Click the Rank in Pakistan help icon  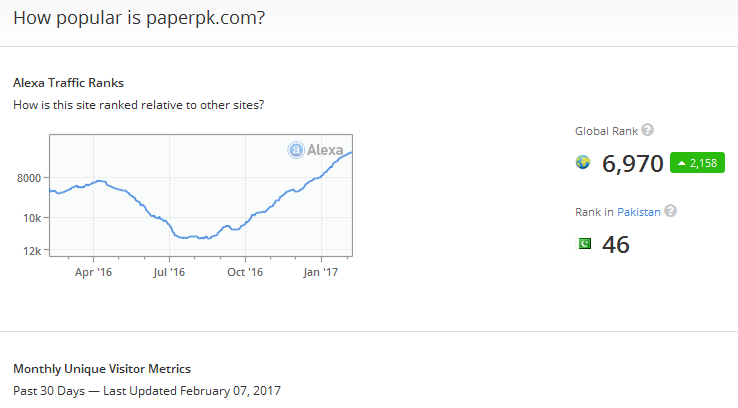click(x=670, y=211)
